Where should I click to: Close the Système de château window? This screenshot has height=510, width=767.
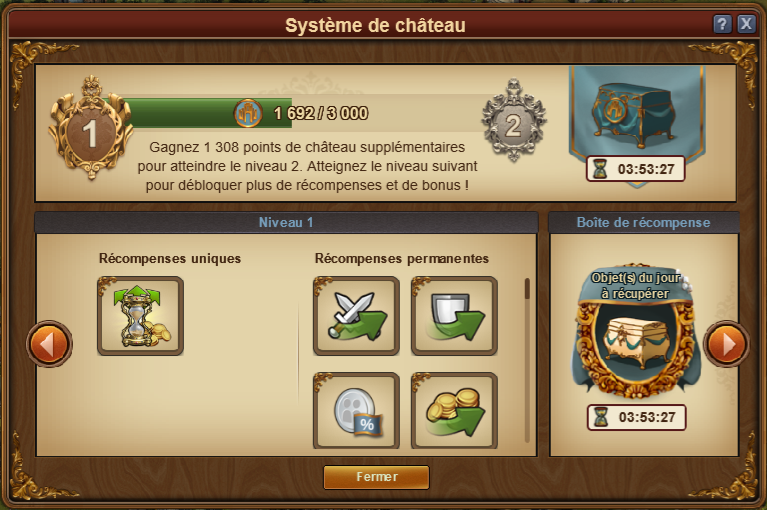coord(745,24)
